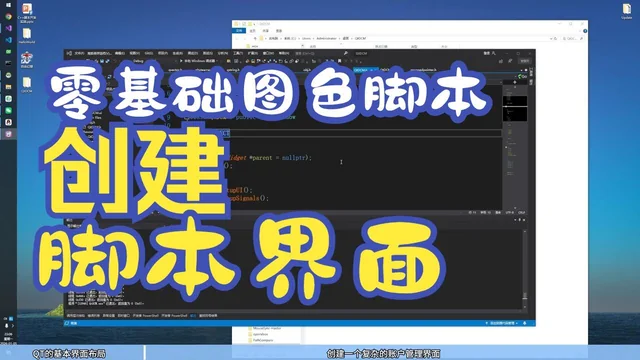Select the Update file on desktop
Image resolution: width=640 pixels, height=360 pixels.
627,11
